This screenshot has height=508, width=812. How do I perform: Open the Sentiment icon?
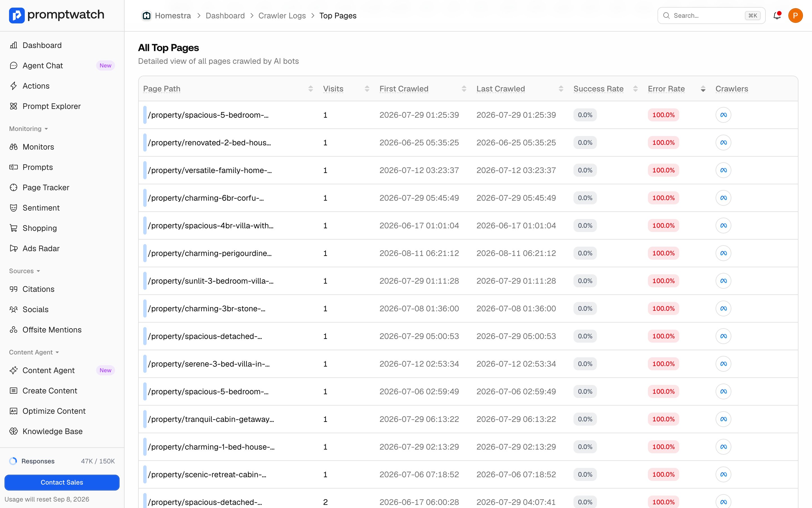(x=14, y=208)
